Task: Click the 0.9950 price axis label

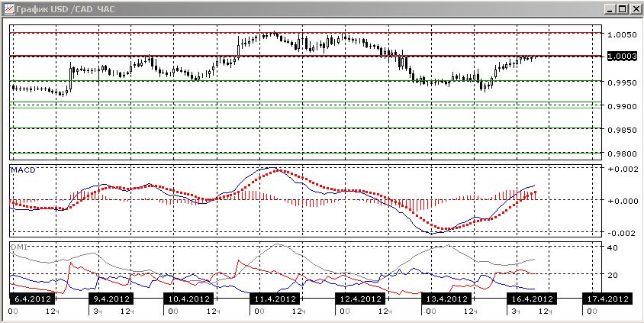Action: point(620,82)
